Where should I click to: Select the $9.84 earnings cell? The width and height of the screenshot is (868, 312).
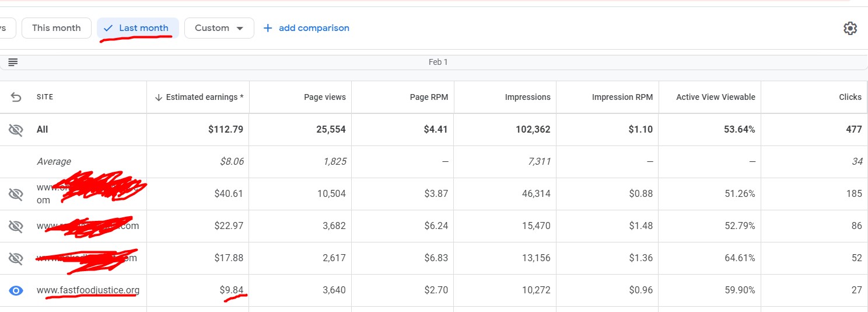232,290
